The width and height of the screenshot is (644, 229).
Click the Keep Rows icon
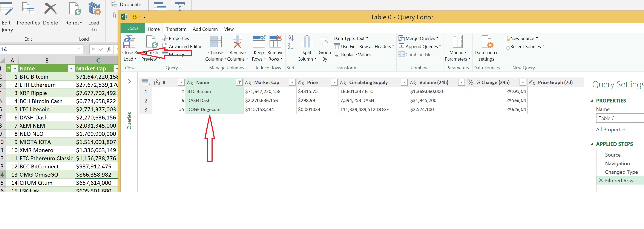(259, 41)
